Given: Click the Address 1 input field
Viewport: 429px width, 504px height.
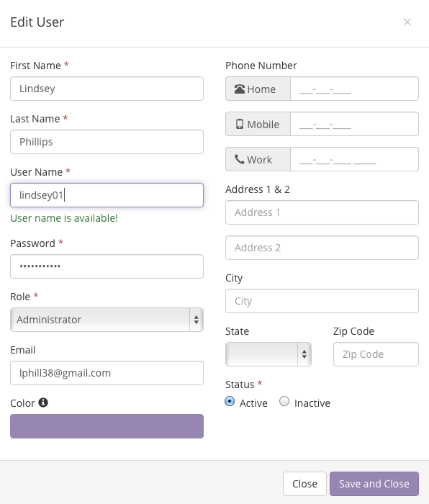Looking at the screenshot, I should pos(322,212).
